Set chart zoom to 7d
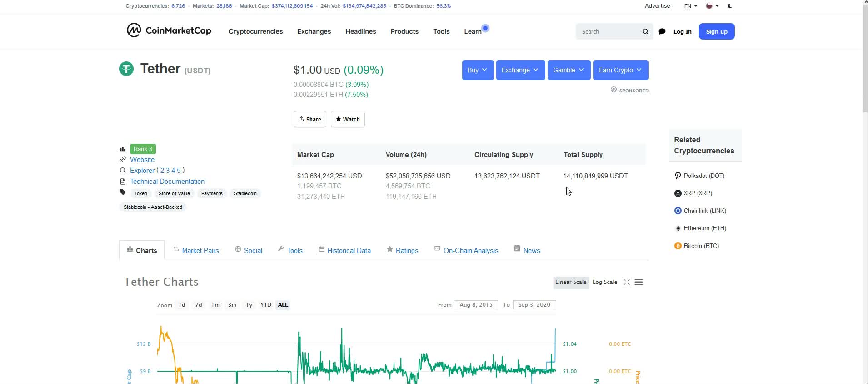Viewport: 868px width, 384px height. point(199,305)
